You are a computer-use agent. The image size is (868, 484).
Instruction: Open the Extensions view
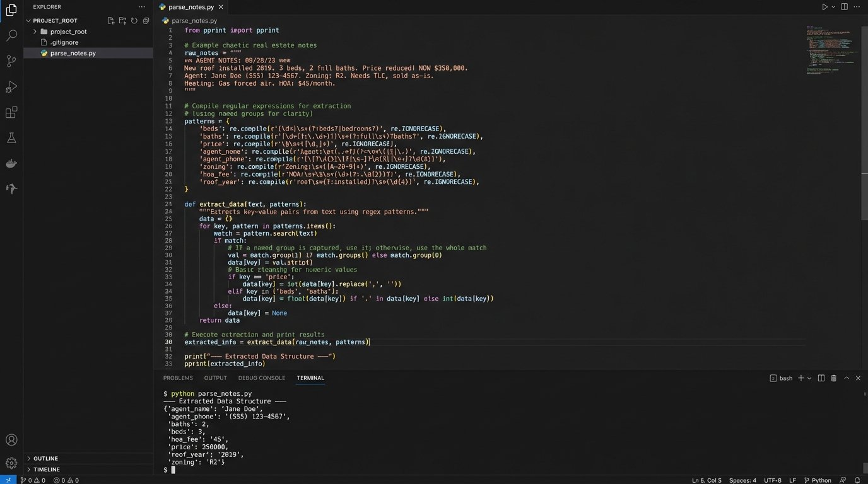coord(11,112)
